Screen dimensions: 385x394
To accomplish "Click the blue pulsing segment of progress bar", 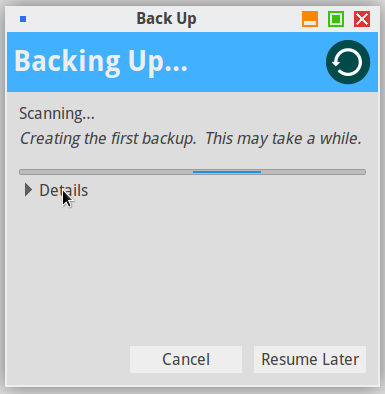I will 227,172.
